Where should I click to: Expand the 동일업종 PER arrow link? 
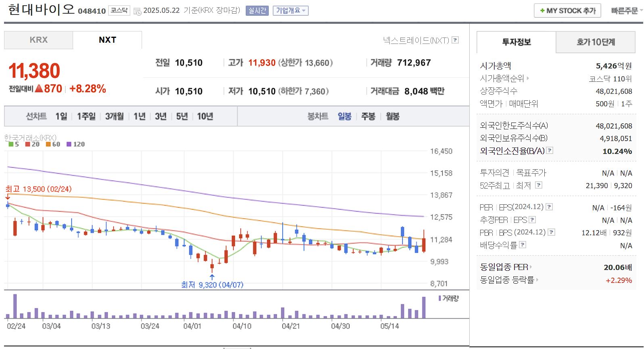tap(531, 267)
